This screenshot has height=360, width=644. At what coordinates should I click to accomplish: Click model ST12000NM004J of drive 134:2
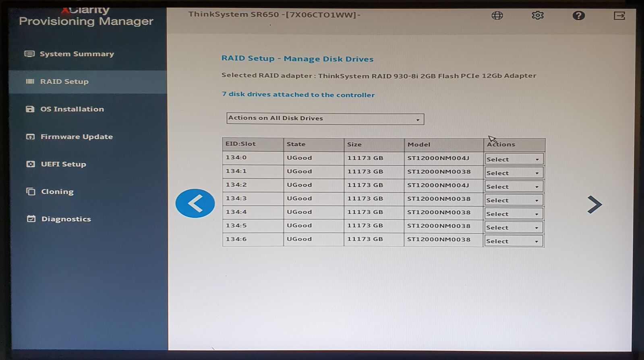[438, 185]
